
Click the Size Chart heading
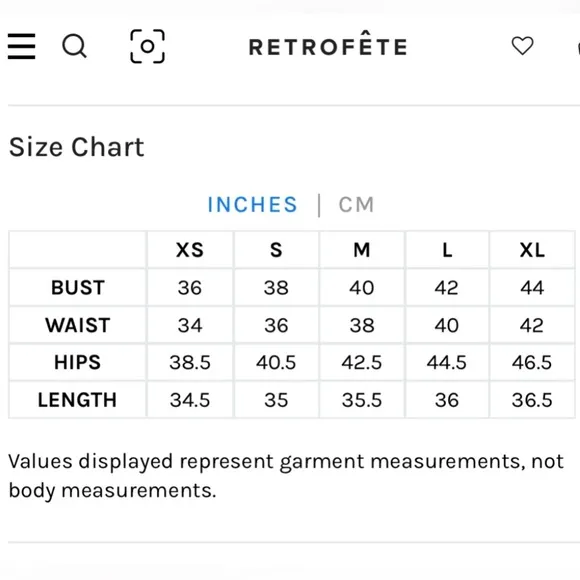(77, 147)
